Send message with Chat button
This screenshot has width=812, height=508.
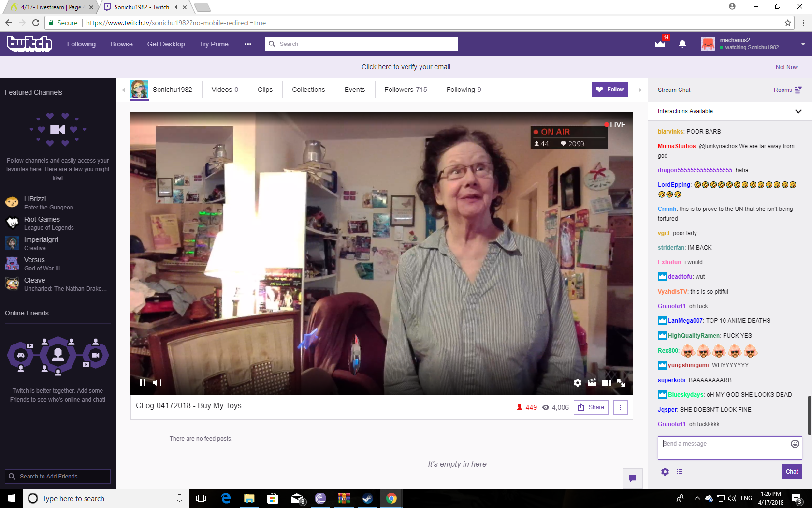[x=792, y=472]
